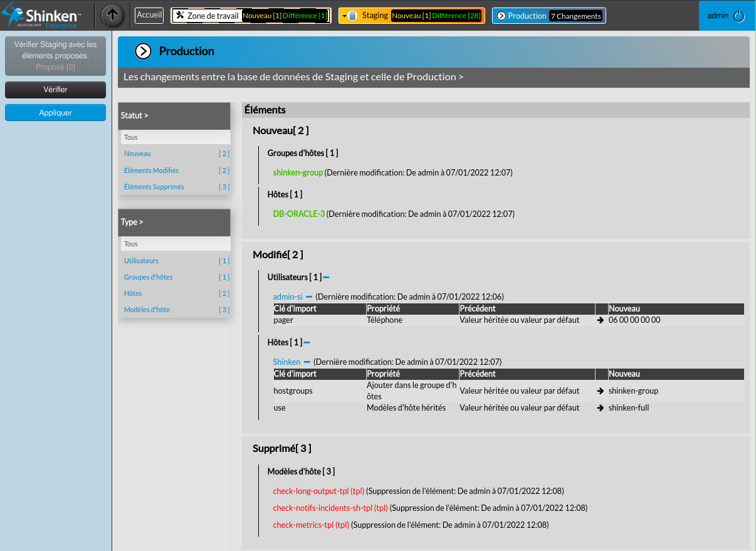Filter type by Modèles d'hôte
756x551 pixels.
coord(147,310)
